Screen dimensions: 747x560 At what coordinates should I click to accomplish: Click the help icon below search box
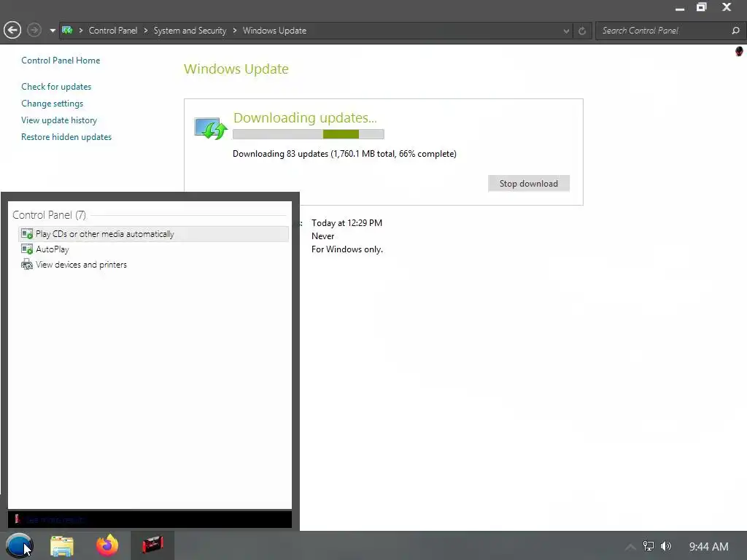pyautogui.click(x=739, y=51)
